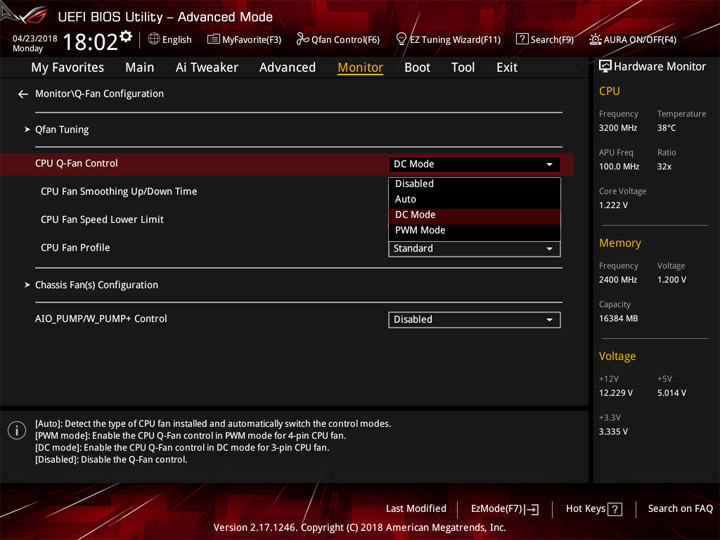Switch to Advanced tab
Viewport: 720px width, 540px height.
(287, 68)
